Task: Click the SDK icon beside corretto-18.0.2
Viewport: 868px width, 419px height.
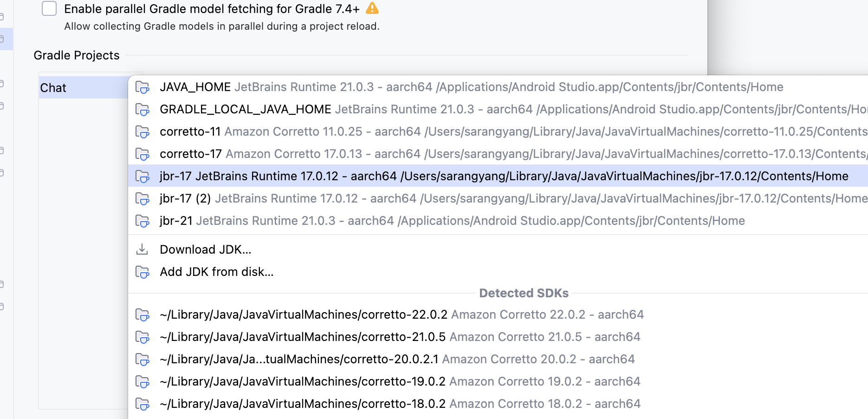Action: [142, 404]
